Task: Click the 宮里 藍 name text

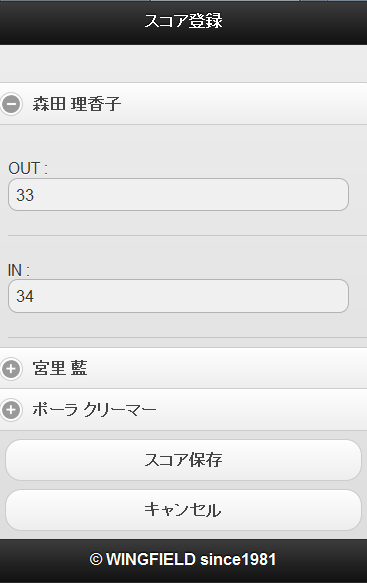Action: click(60, 368)
